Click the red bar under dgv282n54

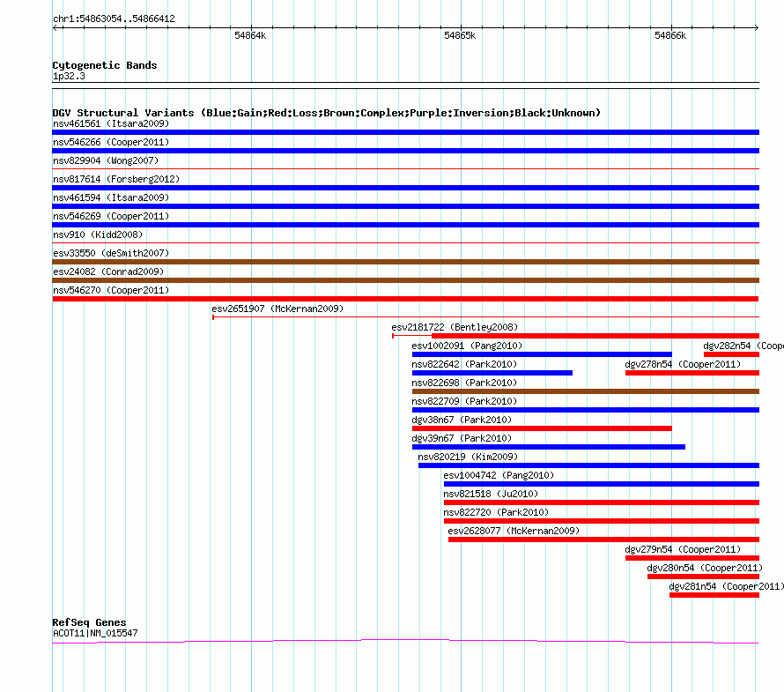tap(731, 354)
